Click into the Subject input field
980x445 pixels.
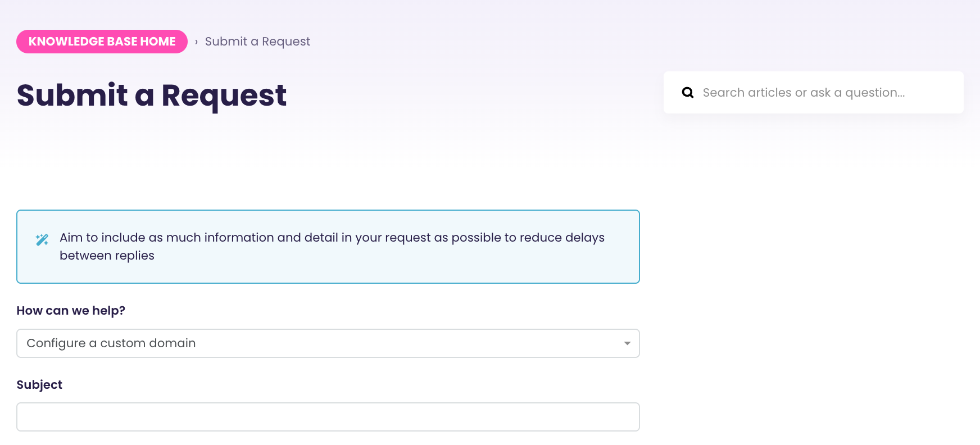pos(328,417)
